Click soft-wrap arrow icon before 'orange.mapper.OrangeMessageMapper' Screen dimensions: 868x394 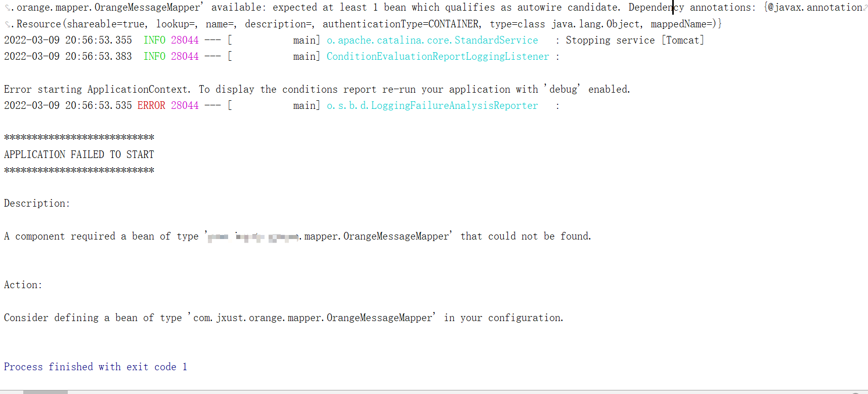point(8,8)
